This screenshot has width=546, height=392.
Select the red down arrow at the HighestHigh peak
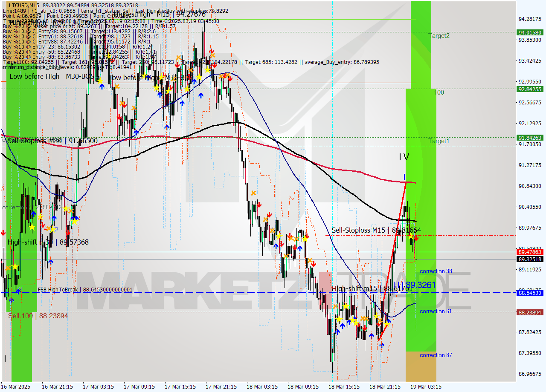pos(211,51)
